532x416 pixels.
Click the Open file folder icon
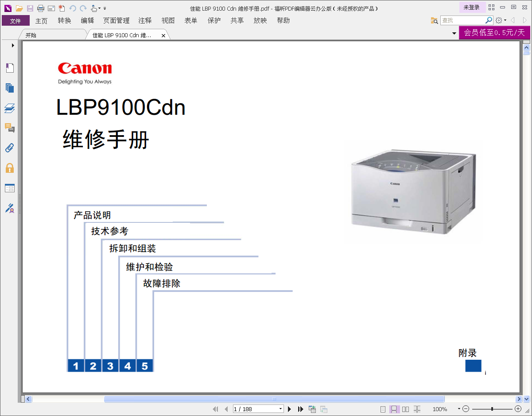click(19, 8)
